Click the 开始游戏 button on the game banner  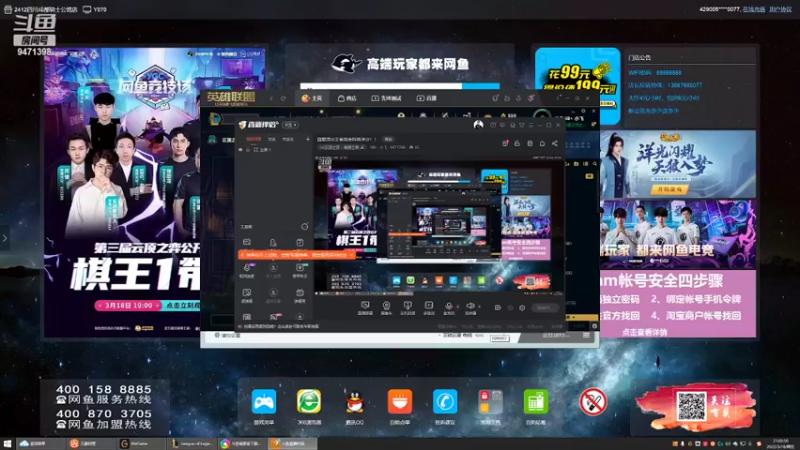pyautogui.click(x=669, y=189)
